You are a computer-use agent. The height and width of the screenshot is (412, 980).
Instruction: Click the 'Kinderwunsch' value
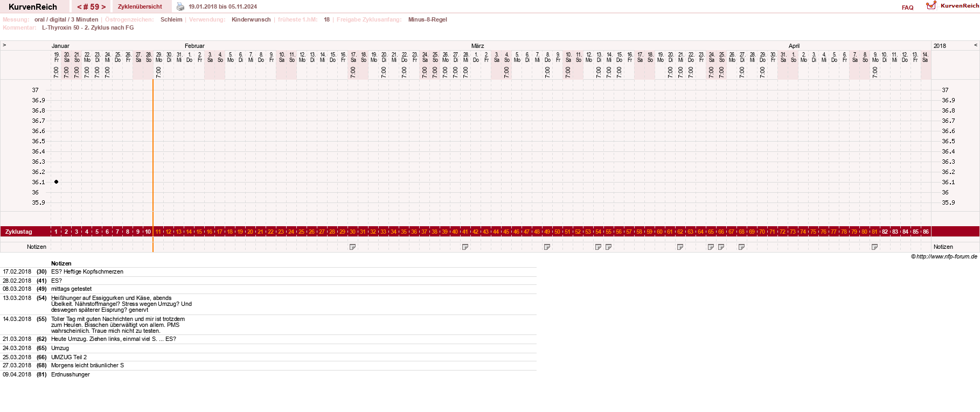pos(251,19)
